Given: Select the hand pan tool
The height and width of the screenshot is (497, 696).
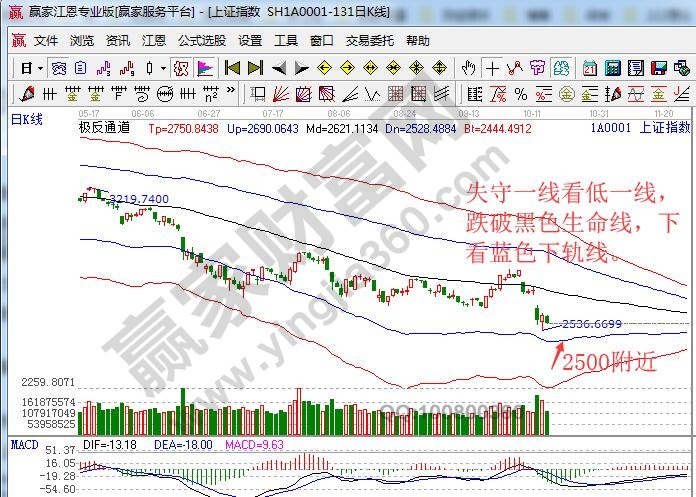Looking at the screenshot, I should [x=468, y=68].
